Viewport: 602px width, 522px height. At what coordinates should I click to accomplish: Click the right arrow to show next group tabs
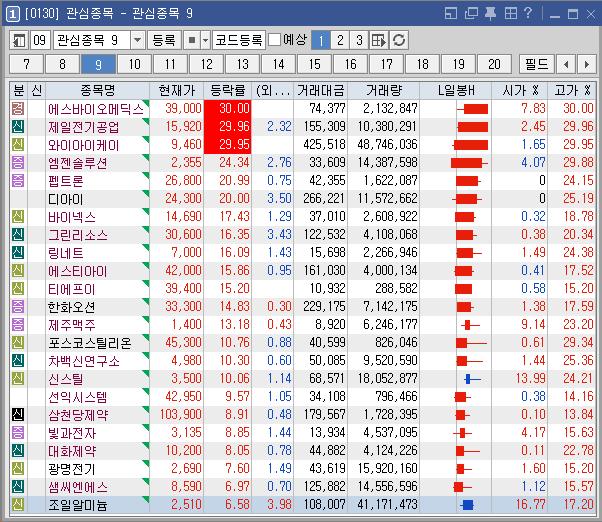(586, 64)
